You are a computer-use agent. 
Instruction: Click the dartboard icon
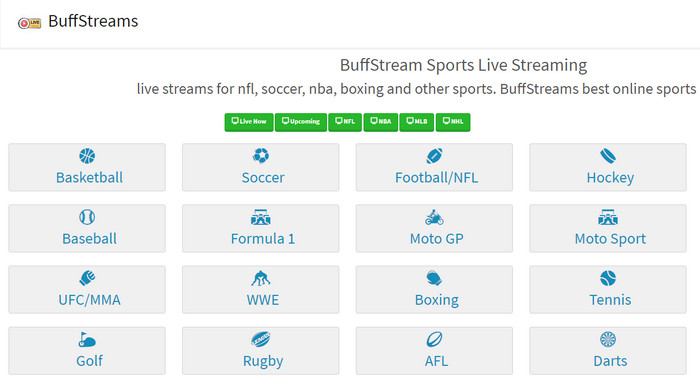pyautogui.click(x=608, y=339)
